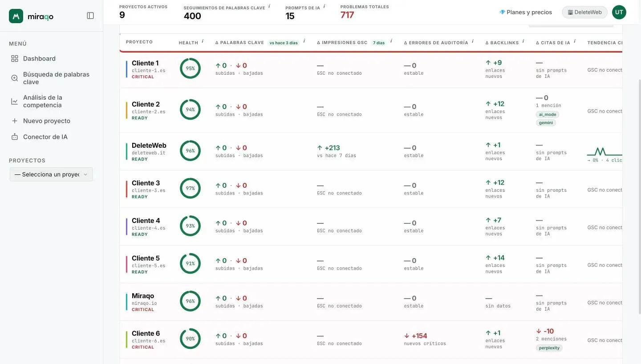Click info icon beside Prompts de IA
The width and height of the screenshot is (641, 364).
(x=324, y=6)
